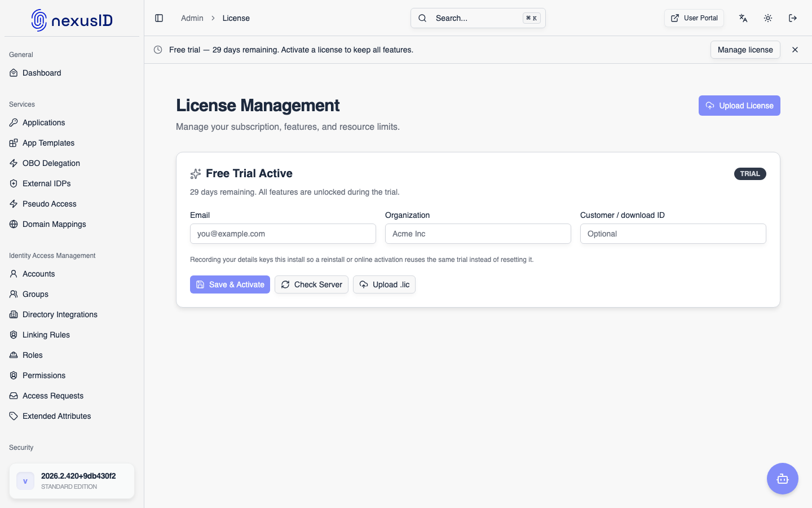This screenshot has width=812, height=508.
Task: Click the Admin breadcrumb link
Action: [x=192, y=18]
